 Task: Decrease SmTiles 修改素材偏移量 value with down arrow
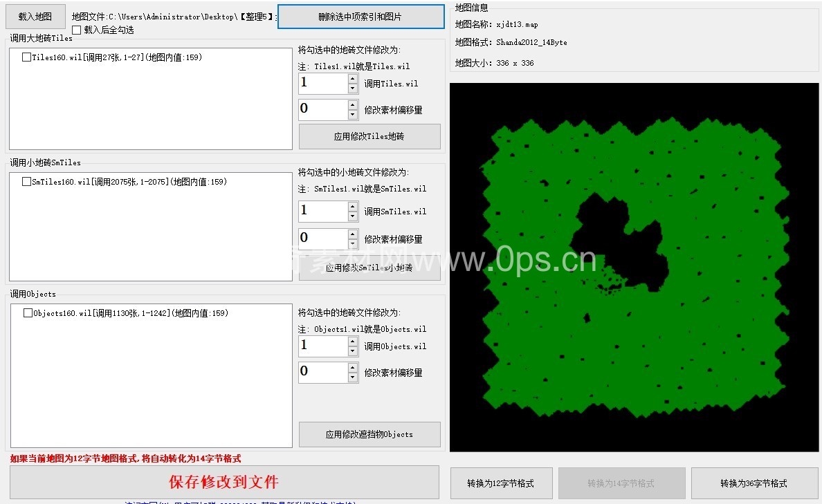[x=353, y=244]
